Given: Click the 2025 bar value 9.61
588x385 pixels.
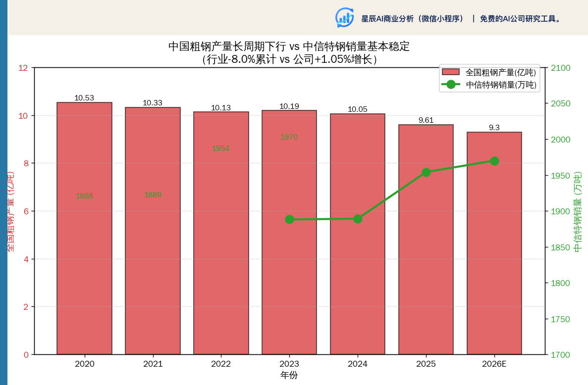Looking at the screenshot, I should pyautogui.click(x=426, y=120).
